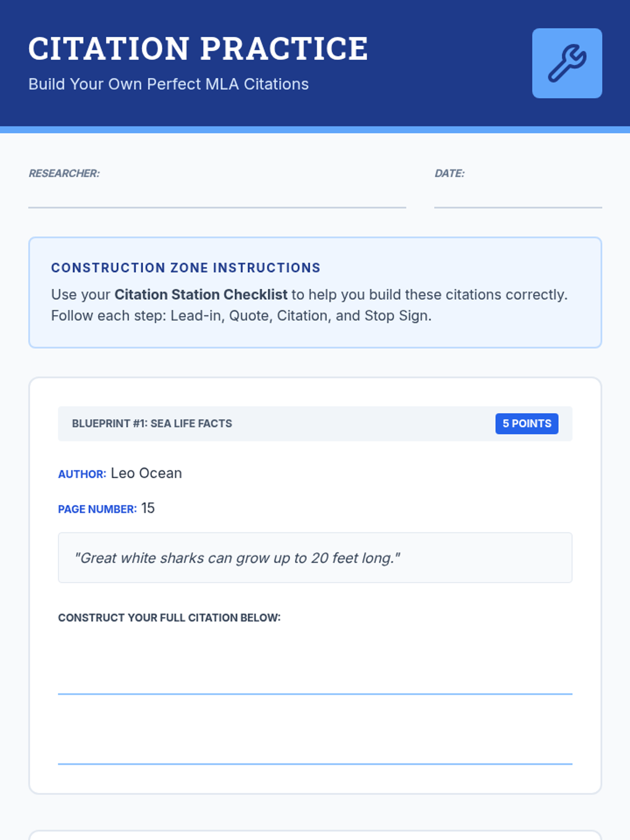Viewport: 630px width, 840px height.
Task: Click the Build Your Own Perfect MLA subtitle
Action: coord(169,84)
